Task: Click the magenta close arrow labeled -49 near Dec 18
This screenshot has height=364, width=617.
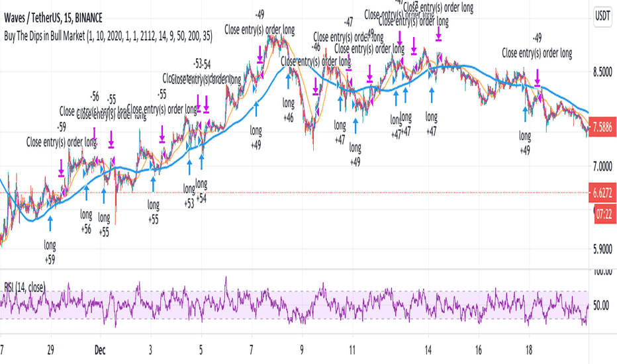Action: click(x=537, y=77)
